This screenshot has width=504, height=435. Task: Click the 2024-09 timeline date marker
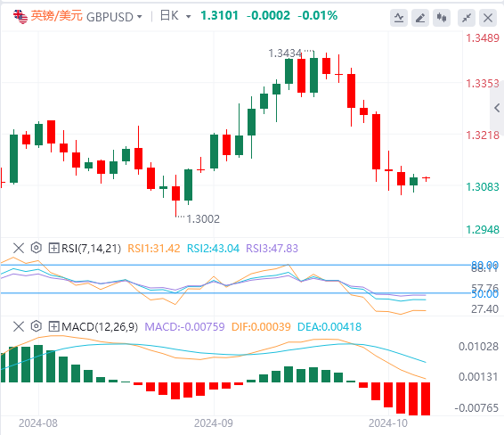click(214, 423)
